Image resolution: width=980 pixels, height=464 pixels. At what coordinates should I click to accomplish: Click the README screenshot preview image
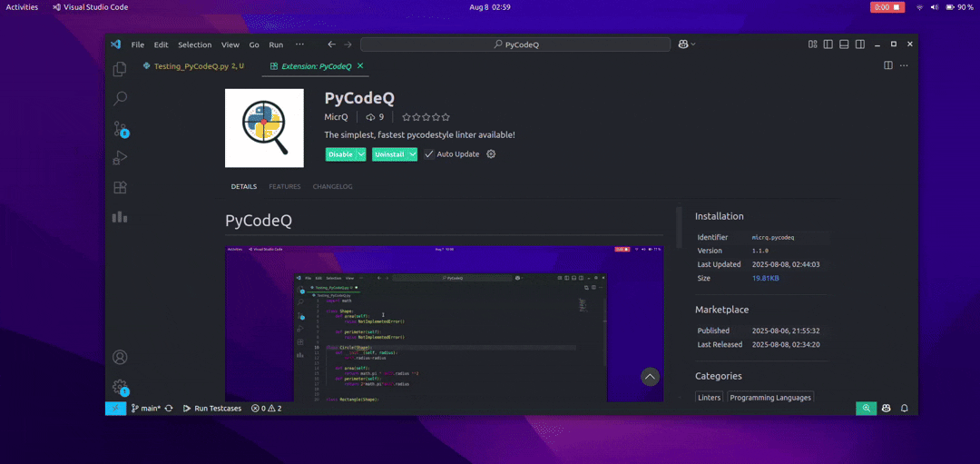click(x=444, y=323)
